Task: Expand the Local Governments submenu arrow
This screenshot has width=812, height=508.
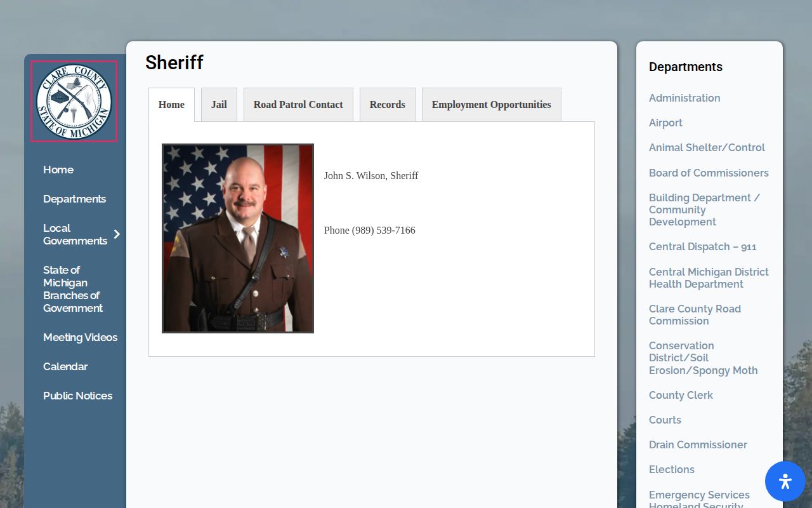Action: point(117,234)
